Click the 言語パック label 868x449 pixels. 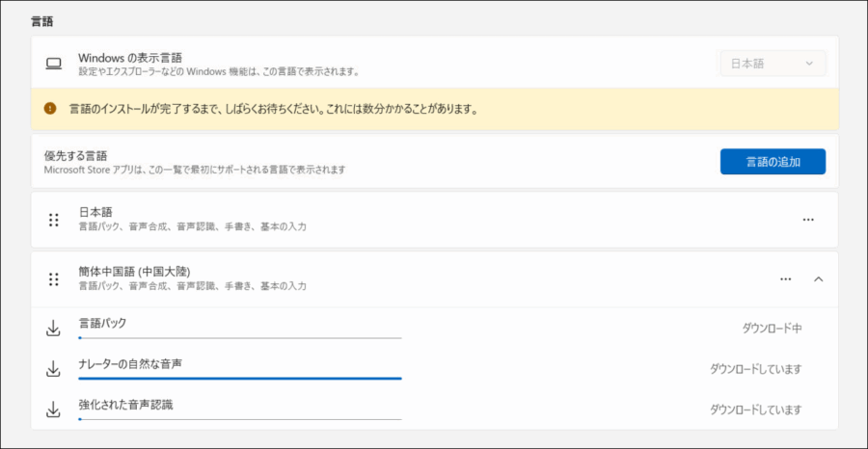[x=102, y=323]
